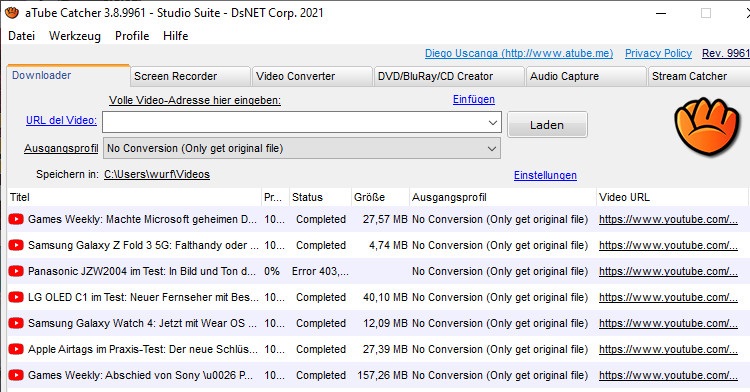Click the Ausgangsprofil column header
Image resolution: width=750 pixels, height=392 pixels.
[503, 197]
